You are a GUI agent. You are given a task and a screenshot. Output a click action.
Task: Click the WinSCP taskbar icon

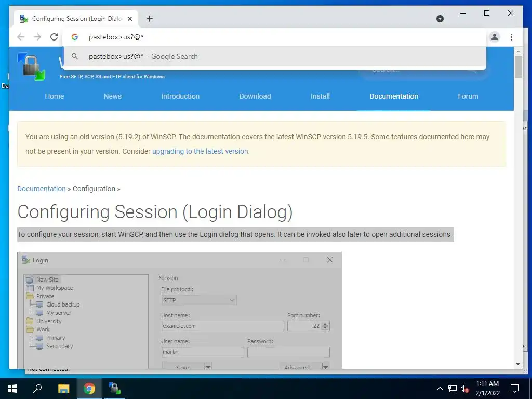(x=115, y=389)
